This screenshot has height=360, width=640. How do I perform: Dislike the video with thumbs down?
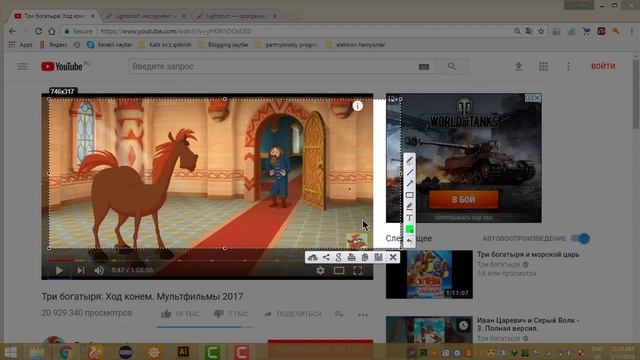coord(219,313)
